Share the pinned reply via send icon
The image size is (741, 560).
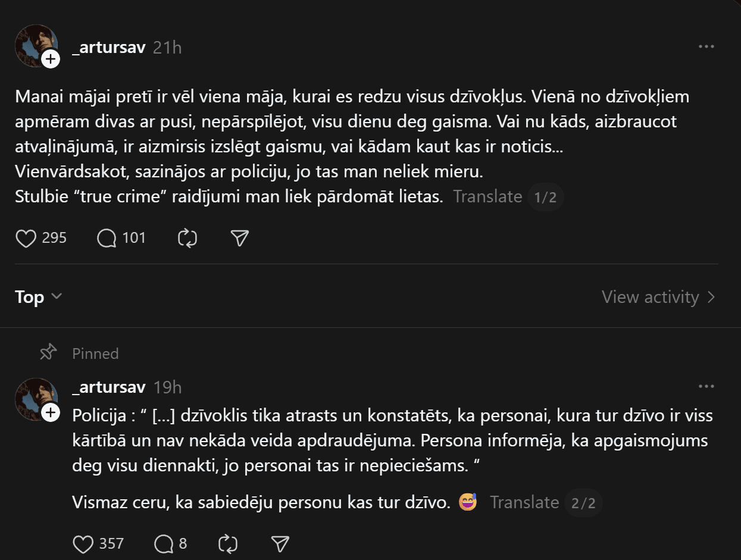(x=280, y=543)
